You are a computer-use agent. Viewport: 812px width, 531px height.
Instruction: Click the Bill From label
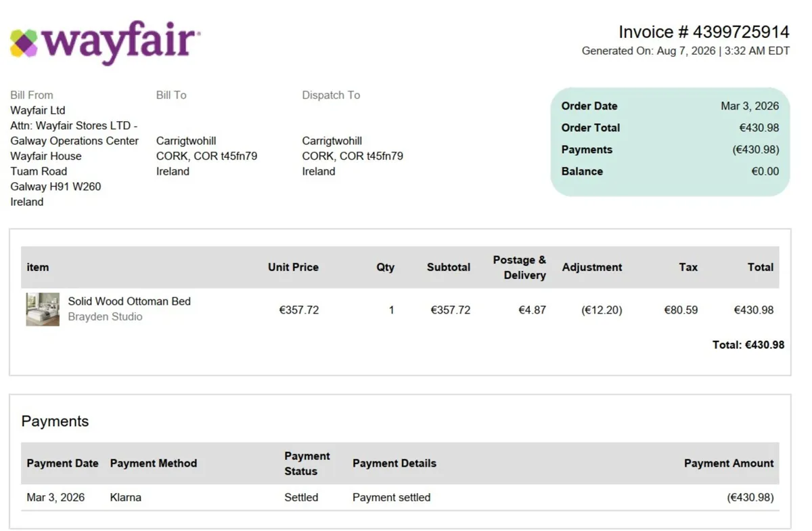click(31, 95)
